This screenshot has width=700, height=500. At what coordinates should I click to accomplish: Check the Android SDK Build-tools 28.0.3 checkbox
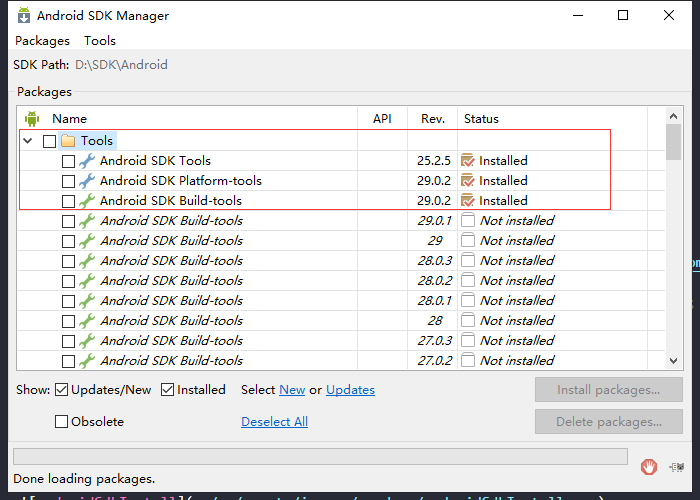click(68, 261)
